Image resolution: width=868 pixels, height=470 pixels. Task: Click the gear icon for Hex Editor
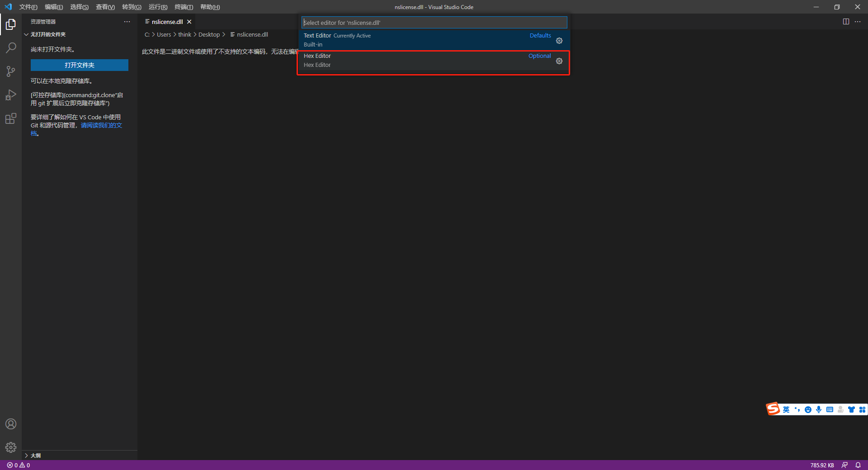pyautogui.click(x=559, y=61)
